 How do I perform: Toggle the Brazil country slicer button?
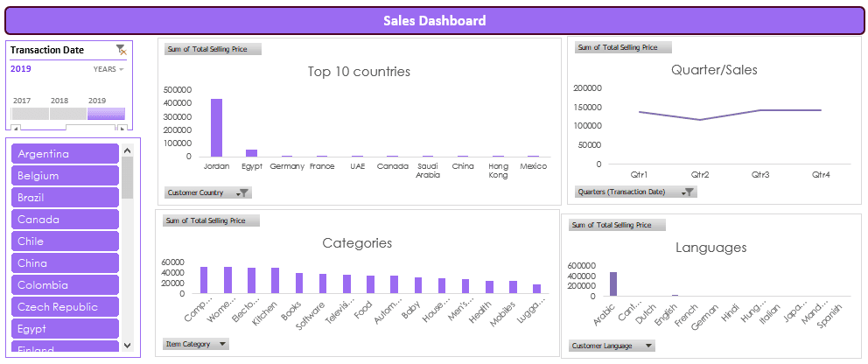pos(65,198)
